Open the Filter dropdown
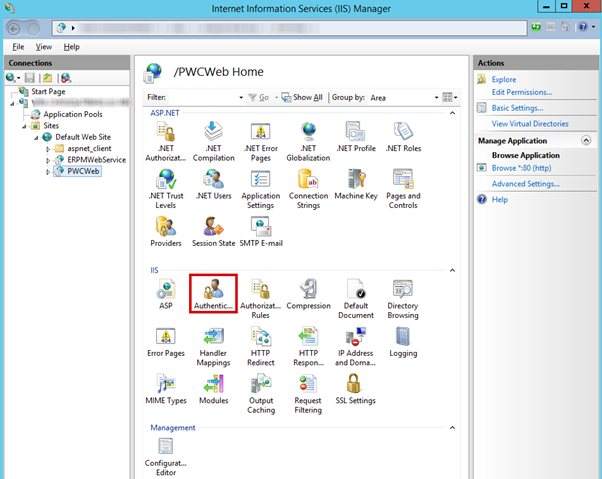This screenshot has width=602, height=479. pyautogui.click(x=241, y=97)
